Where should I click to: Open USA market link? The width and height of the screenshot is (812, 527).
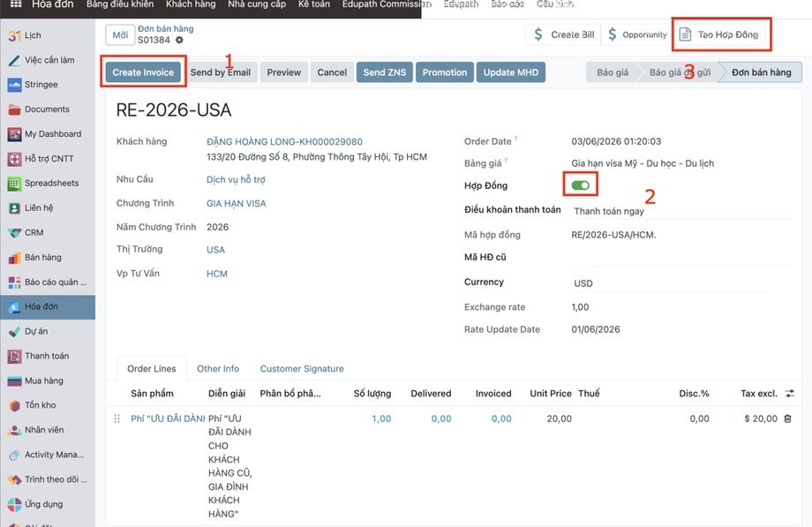point(215,250)
